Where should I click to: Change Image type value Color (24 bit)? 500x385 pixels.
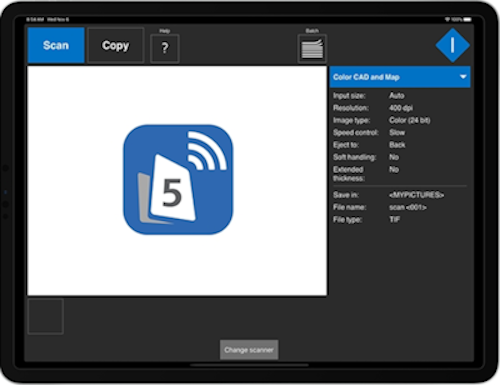click(410, 120)
